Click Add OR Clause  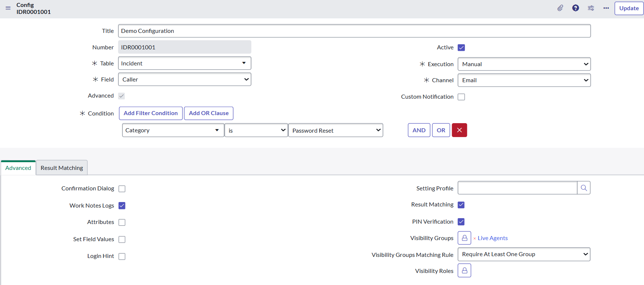coord(209,113)
